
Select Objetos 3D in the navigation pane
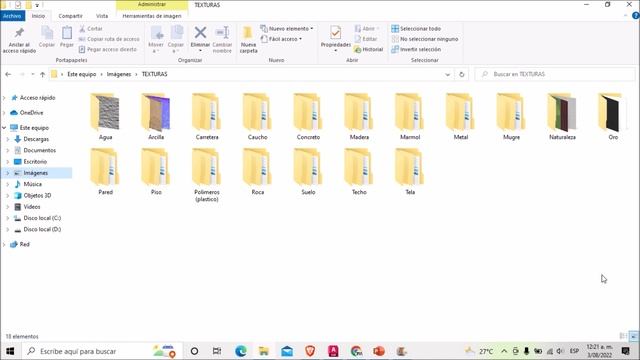point(37,196)
